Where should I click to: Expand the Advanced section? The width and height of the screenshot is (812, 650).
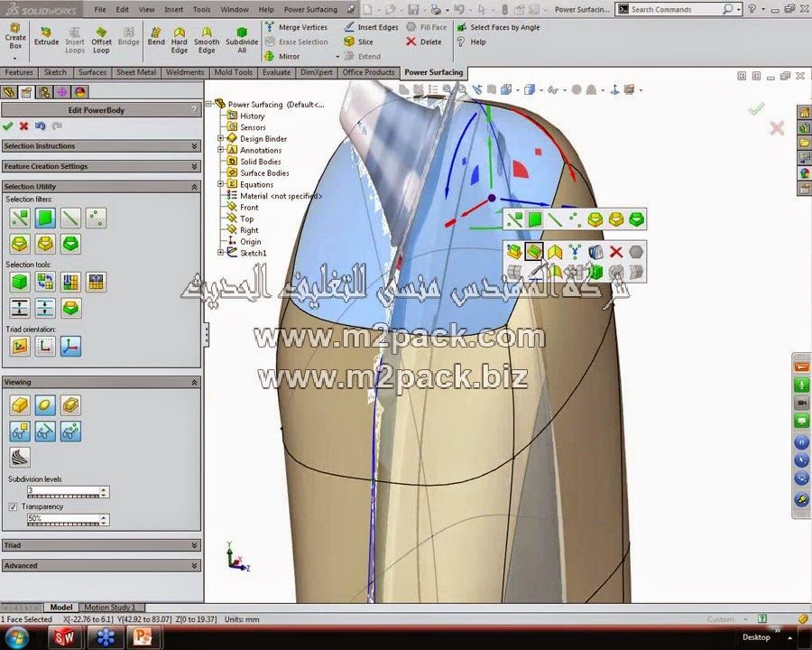(x=101, y=565)
